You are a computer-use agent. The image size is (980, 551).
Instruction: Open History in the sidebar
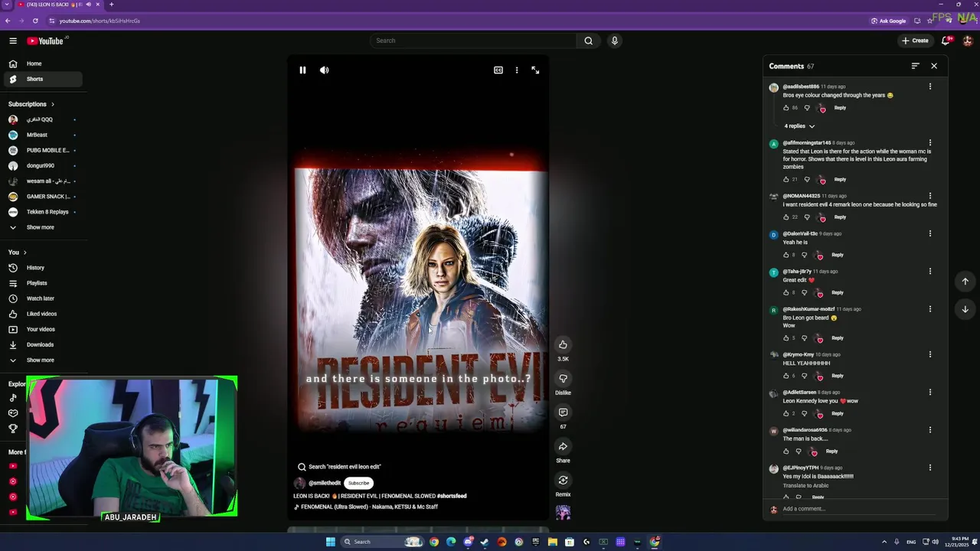pos(42,268)
